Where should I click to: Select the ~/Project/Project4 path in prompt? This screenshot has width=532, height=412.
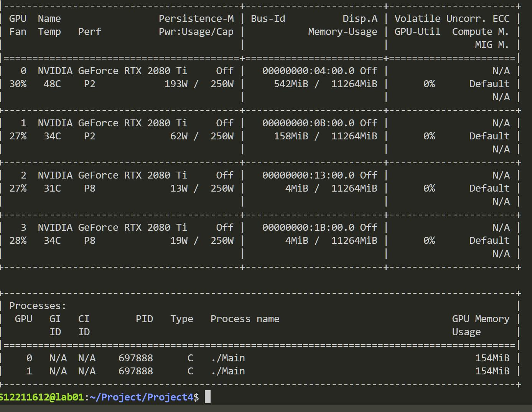point(142,397)
